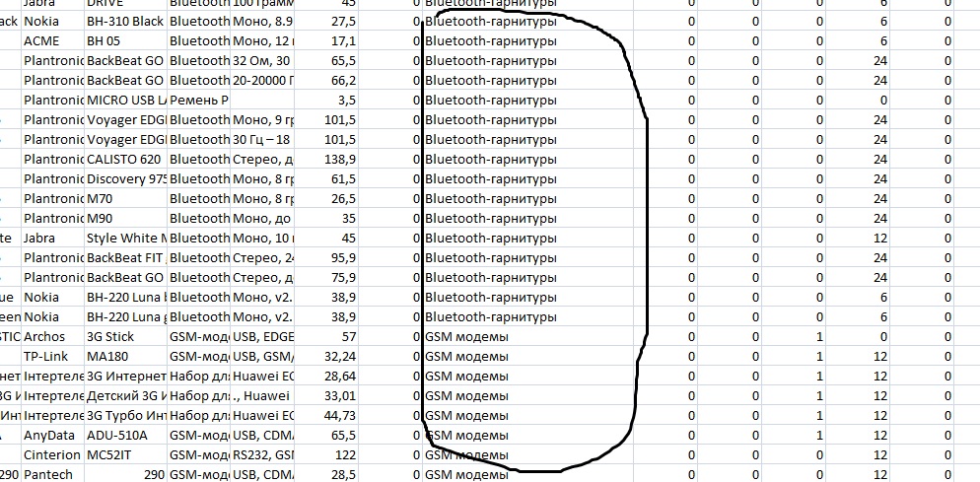Click the price cell '57'
The height and width of the screenshot is (482, 980).
pos(325,336)
